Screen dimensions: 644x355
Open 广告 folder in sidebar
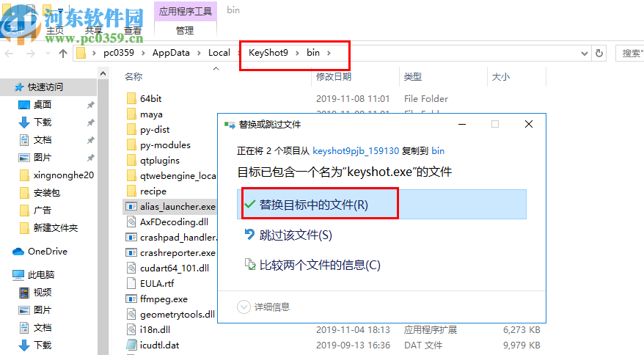point(43,211)
